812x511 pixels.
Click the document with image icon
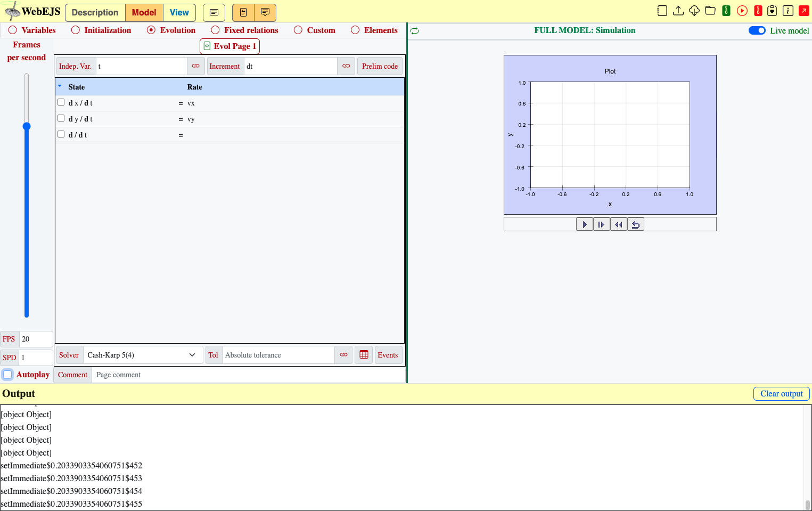coord(243,12)
